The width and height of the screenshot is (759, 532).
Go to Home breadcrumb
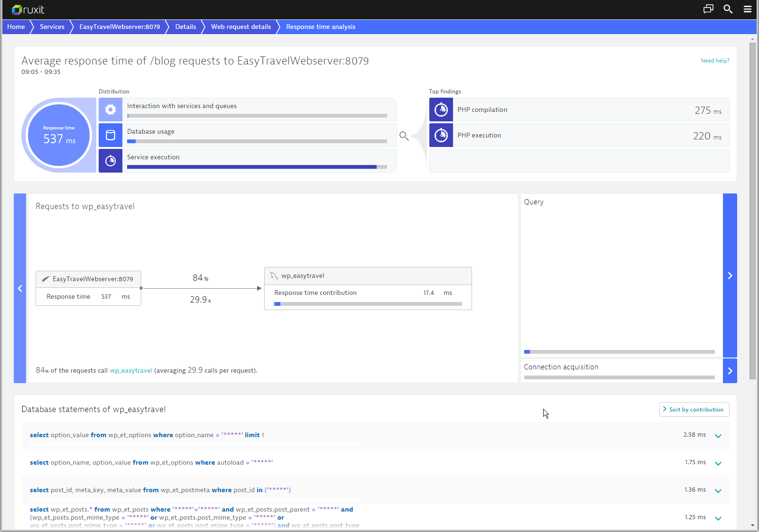[16, 27]
